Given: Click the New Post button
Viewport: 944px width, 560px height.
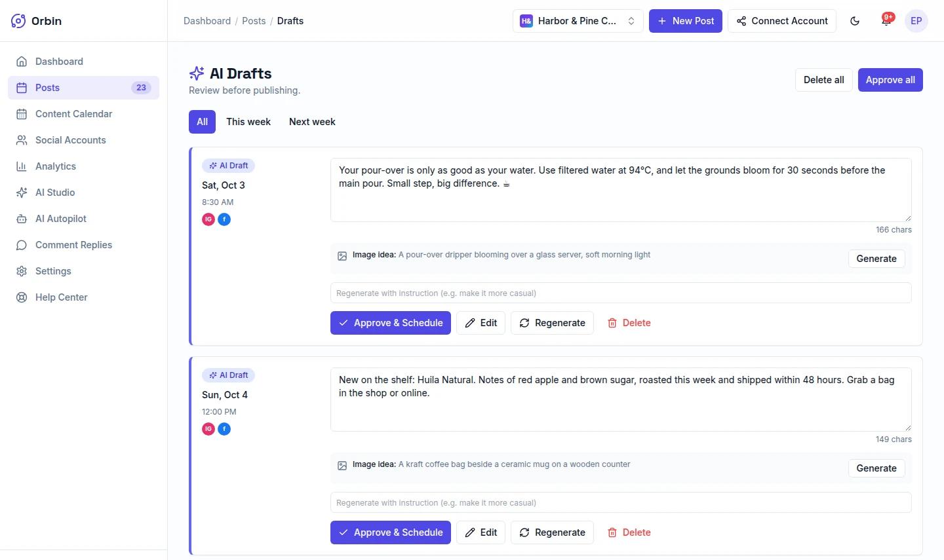Looking at the screenshot, I should pos(686,21).
